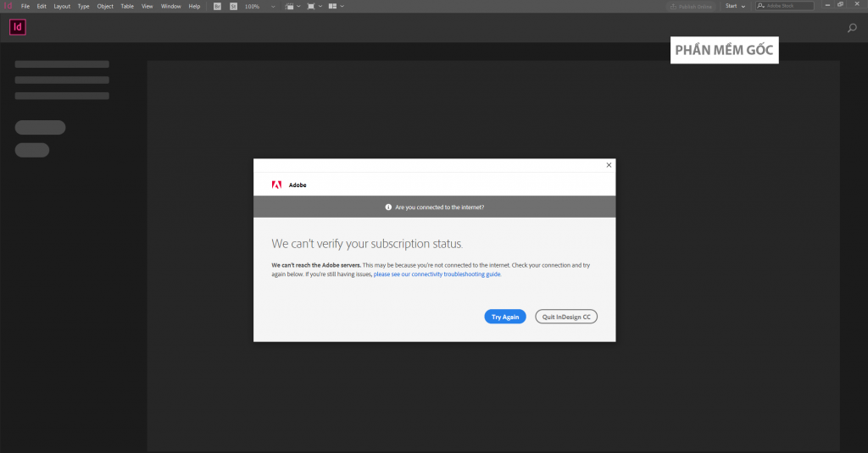Click the Adobe logo in the dialog header
868x453 pixels.
(x=277, y=185)
